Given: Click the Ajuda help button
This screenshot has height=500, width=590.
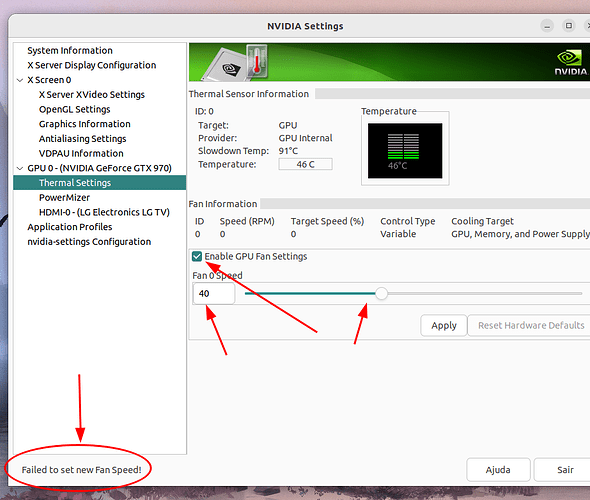Looking at the screenshot, I should (498, 470).
